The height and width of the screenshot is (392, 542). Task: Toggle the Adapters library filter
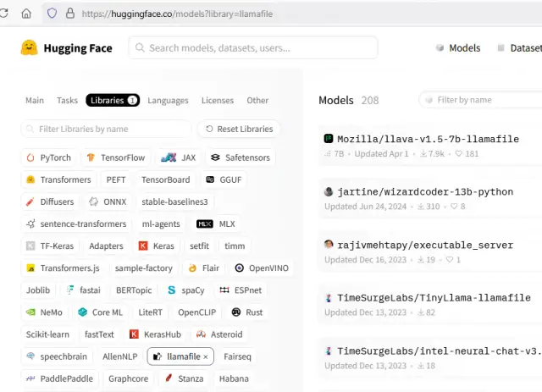click(106, 246)
